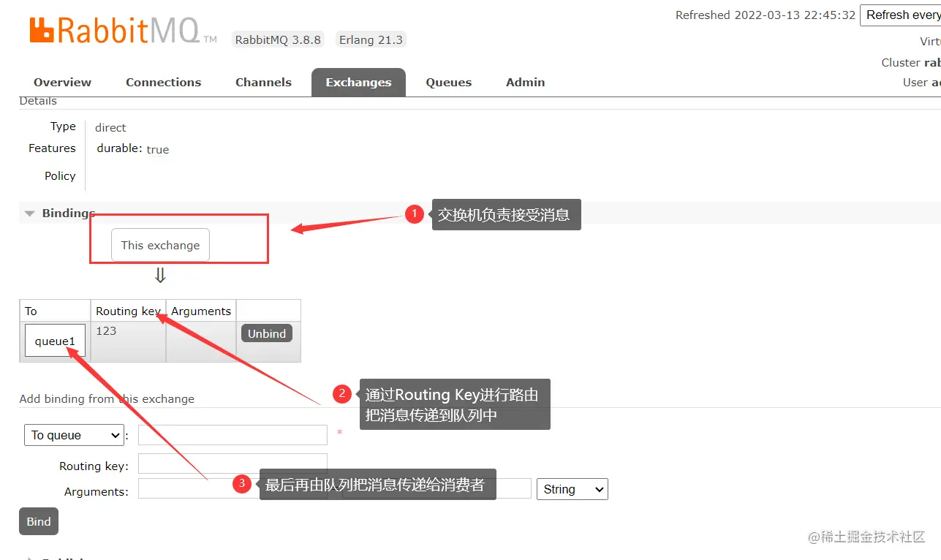Click the Refreshed timestamp text
The width and height of the screenshot is (941, 560).
coord(766,15)
